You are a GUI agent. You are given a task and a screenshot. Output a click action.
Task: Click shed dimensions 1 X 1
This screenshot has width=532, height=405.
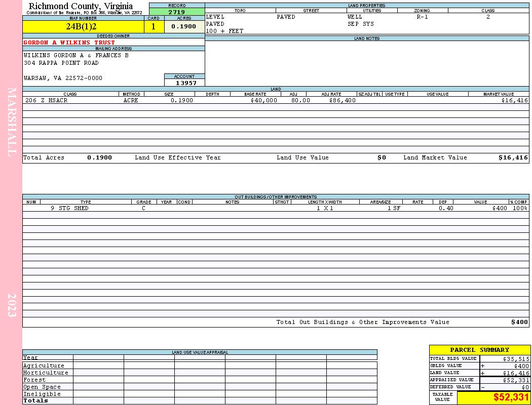pos(325,208)
